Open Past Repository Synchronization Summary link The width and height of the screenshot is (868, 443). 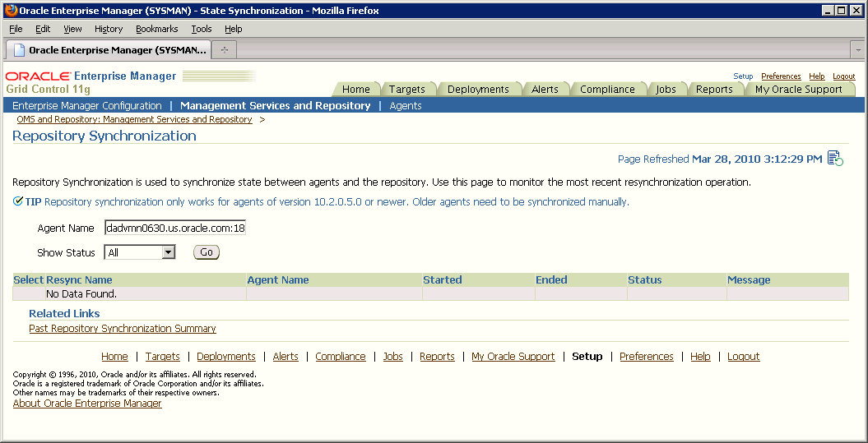(x=123, y=329)
